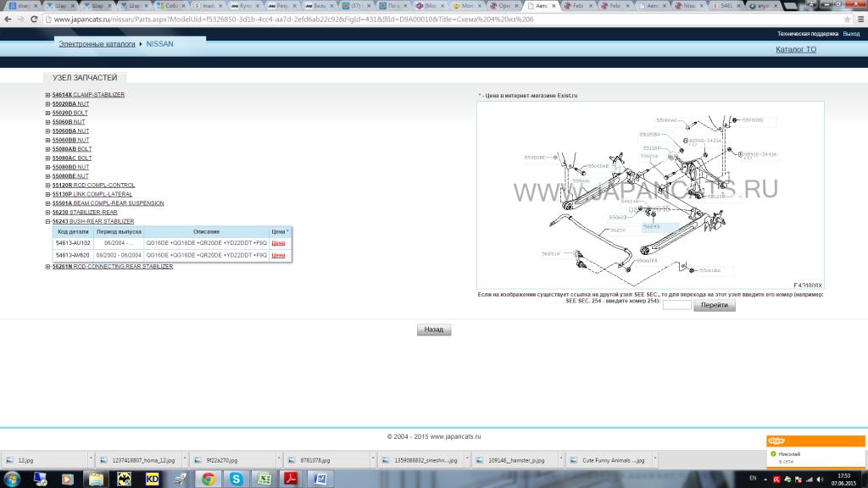868x488 pixels.
Task: Select the УЗЕЛ ЗАПЧАСТЕЙ tab
Action: point(85,78)
